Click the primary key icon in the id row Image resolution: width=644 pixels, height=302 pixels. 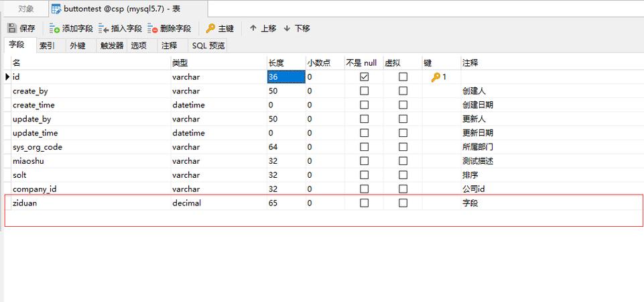click(436, 77)
